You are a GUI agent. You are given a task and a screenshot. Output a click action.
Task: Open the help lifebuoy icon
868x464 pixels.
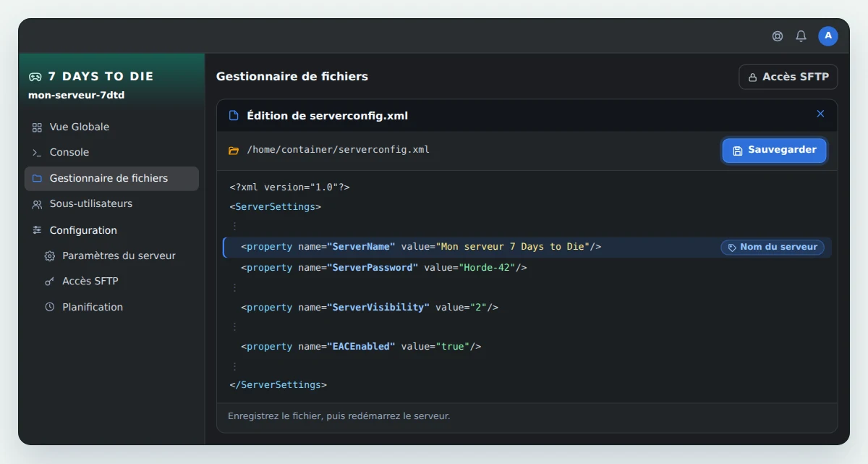(x=778, y=36)
